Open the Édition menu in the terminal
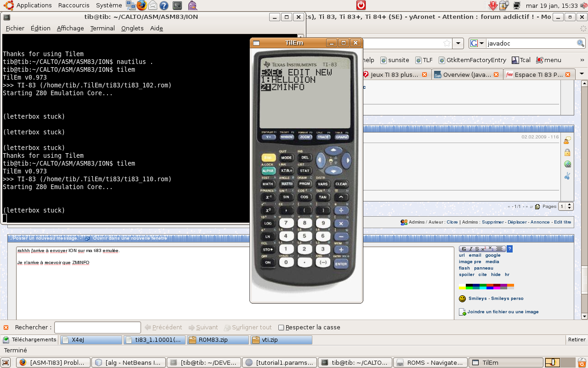Viewport: 588px width, 368px height. [40, 28]
